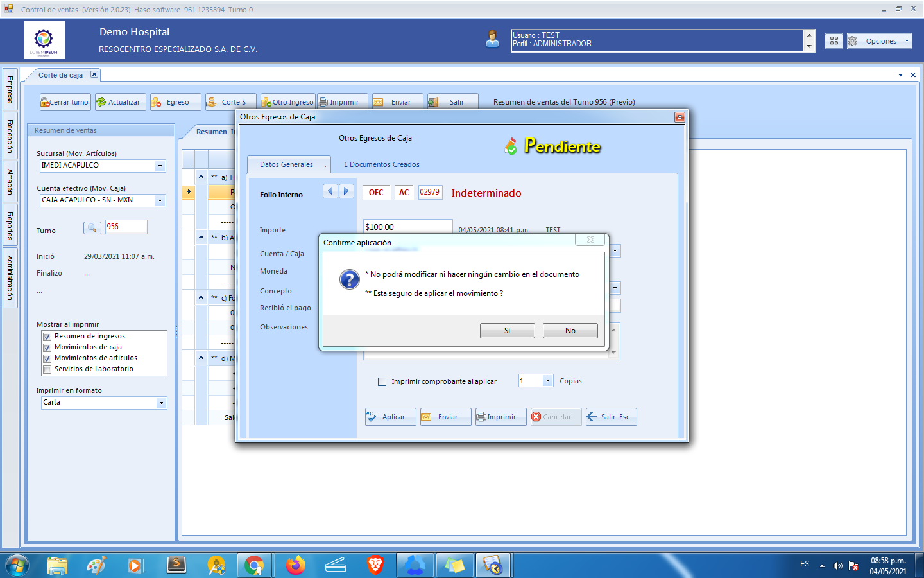Open Cuenta efectivo CAJA ACAPULCO dropdown

[160, 200]
